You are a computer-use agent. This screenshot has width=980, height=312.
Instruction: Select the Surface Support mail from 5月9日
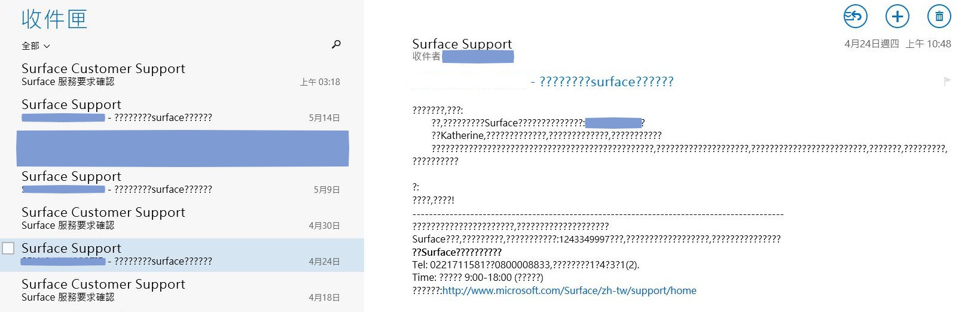pyautogui.click(x=179, y=183)
